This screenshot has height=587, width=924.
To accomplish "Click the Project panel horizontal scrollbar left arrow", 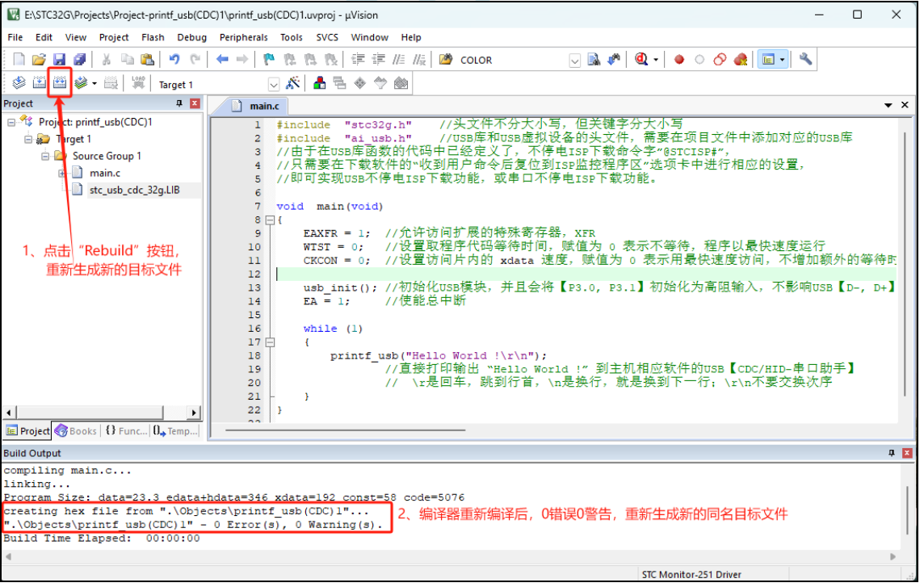I will coord(9,415).
